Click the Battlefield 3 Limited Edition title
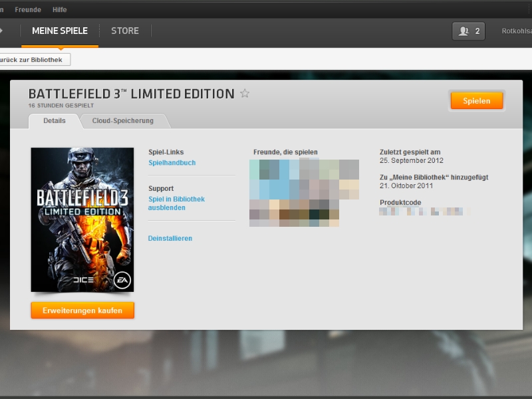The image size is (532, 399). [132, 94]
